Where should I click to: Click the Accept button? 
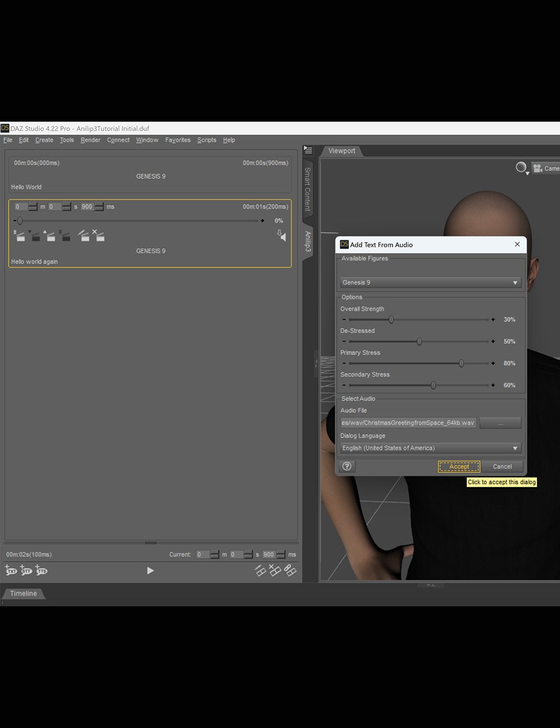click(x=459, y=466)
